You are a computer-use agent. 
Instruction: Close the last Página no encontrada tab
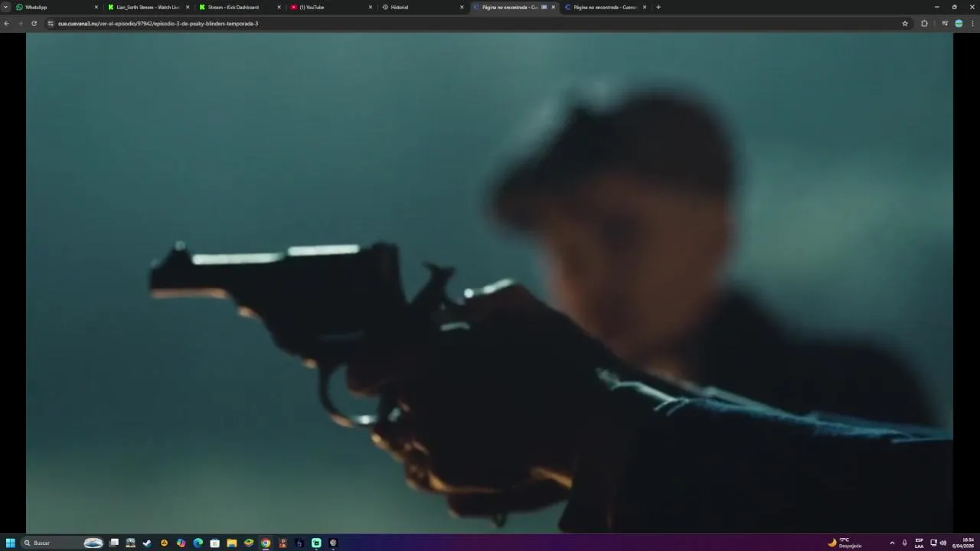click(645, 7)
